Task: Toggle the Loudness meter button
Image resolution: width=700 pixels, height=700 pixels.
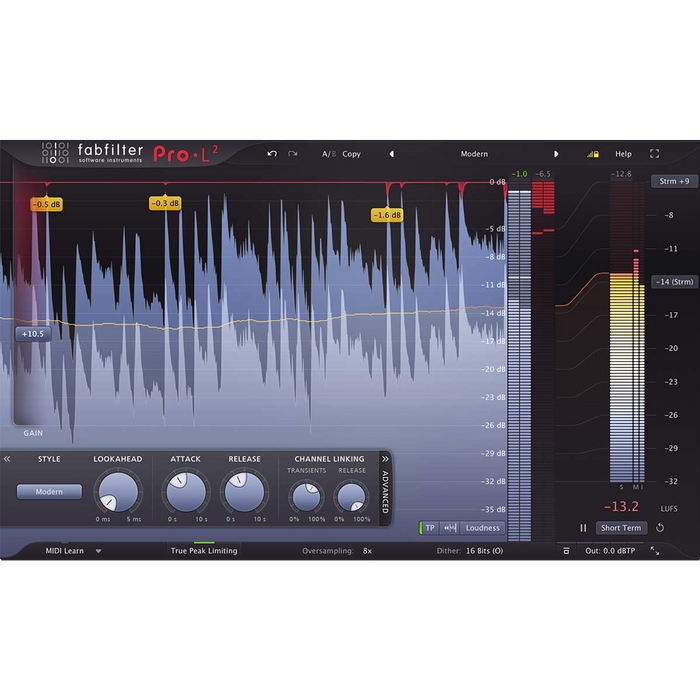Action: pos(483,528)
